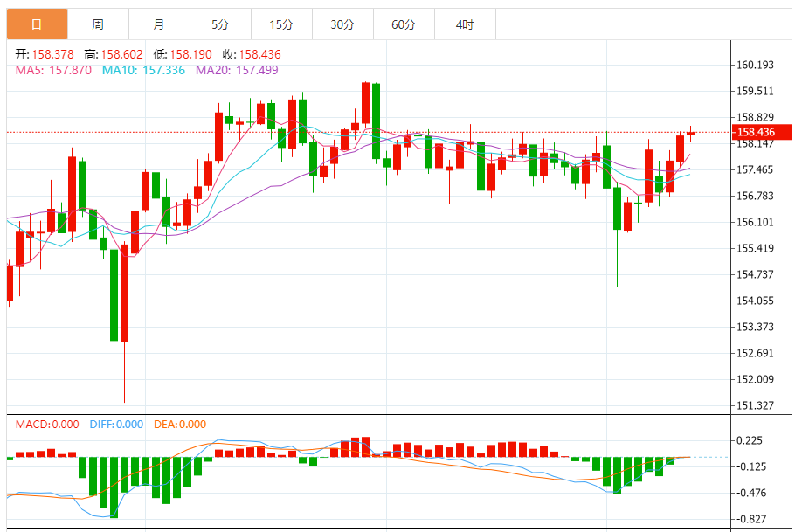
Task: Open the 4时 timeframe tab
Action: tap(465, 24)
